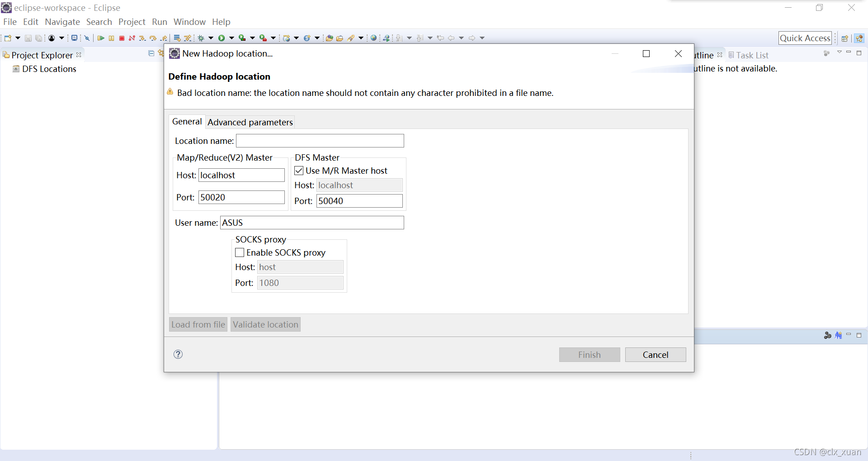Screen dimensions: 868x461
Task: Click Load from file button
Action: 198,324
